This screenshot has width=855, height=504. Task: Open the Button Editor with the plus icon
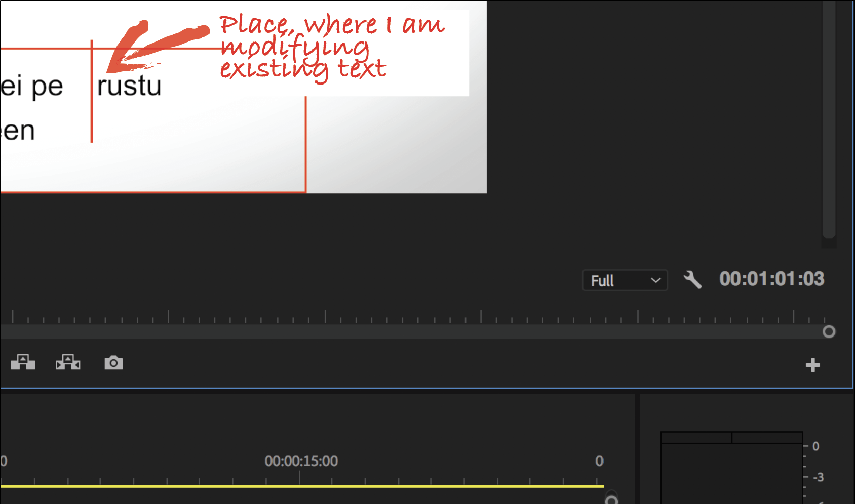[x=813, y=364]
